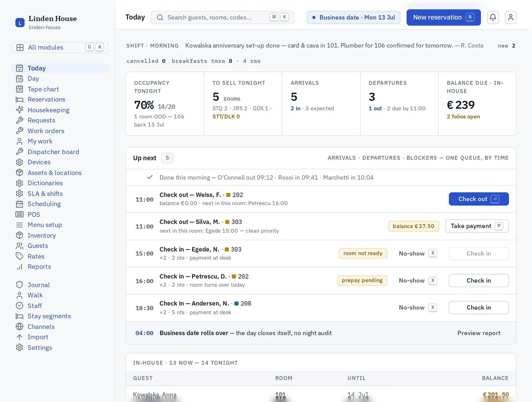Click '2 in' under Arrivals
This screenshot has height=402, width=532.
(x=296, y=108)
